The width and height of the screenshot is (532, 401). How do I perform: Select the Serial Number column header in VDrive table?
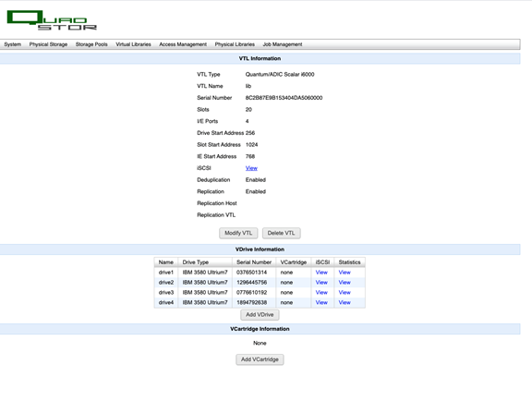[x=254, y=262]
